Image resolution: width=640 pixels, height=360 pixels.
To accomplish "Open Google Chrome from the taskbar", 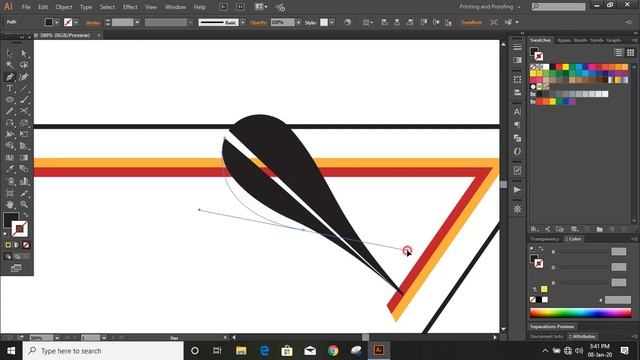I will click(333, 351).
